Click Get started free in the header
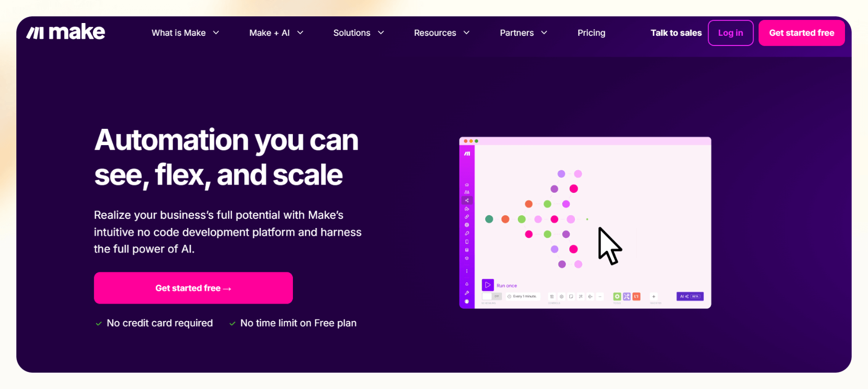 point(802,33)
